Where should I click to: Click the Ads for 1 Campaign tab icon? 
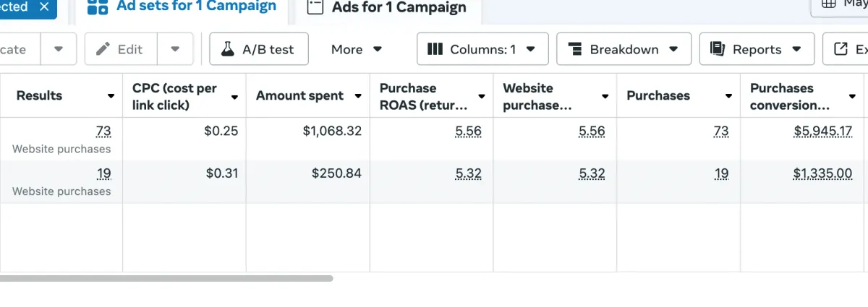tap(315, 8)
